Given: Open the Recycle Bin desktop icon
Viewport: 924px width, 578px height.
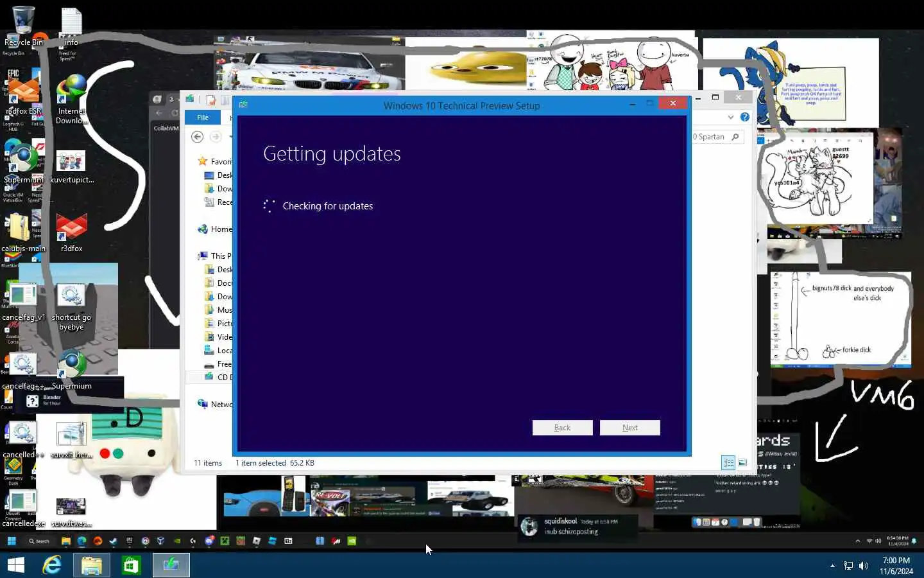Looking at the screenshot, I should pyautogui.click(x=23, y=26).
